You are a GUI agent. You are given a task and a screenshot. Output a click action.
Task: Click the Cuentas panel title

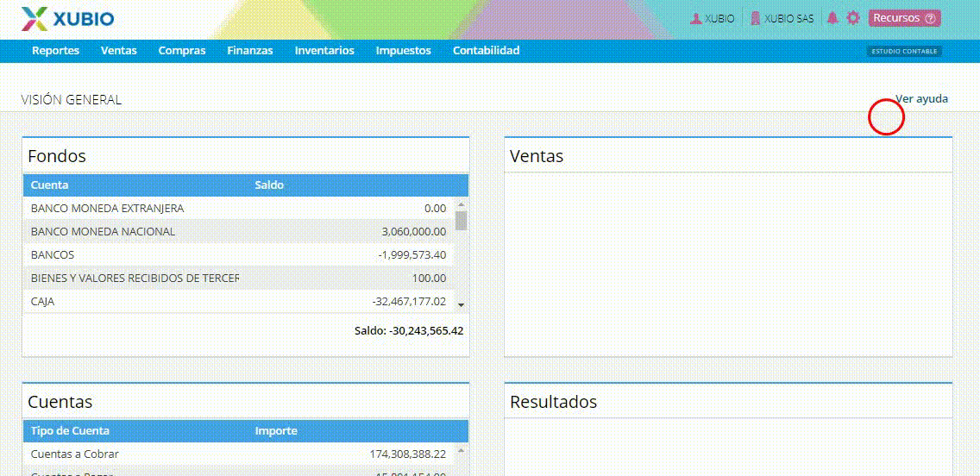(x=60, y=401)
